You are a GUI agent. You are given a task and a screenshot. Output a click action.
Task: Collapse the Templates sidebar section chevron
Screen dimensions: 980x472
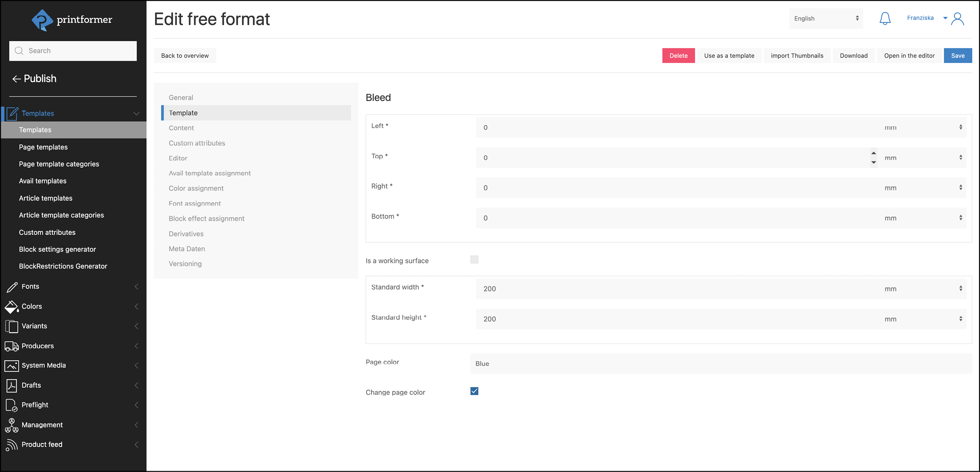tap(136, 114)
